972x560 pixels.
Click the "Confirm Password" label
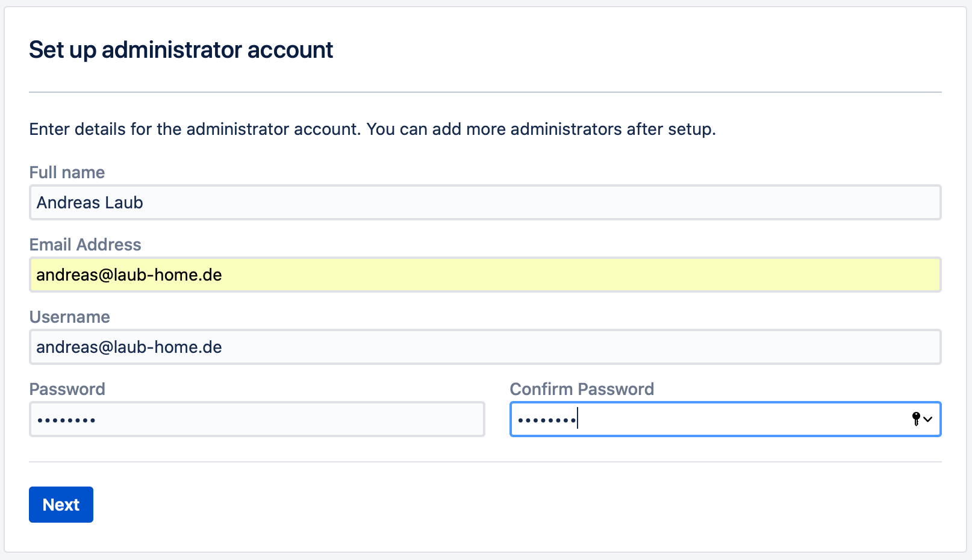point(582,390)
